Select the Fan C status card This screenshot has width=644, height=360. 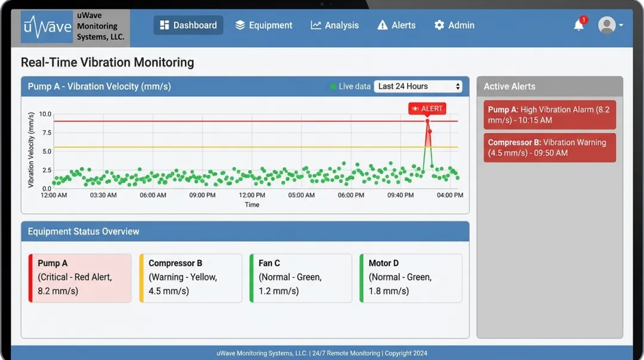coord(301,278)
